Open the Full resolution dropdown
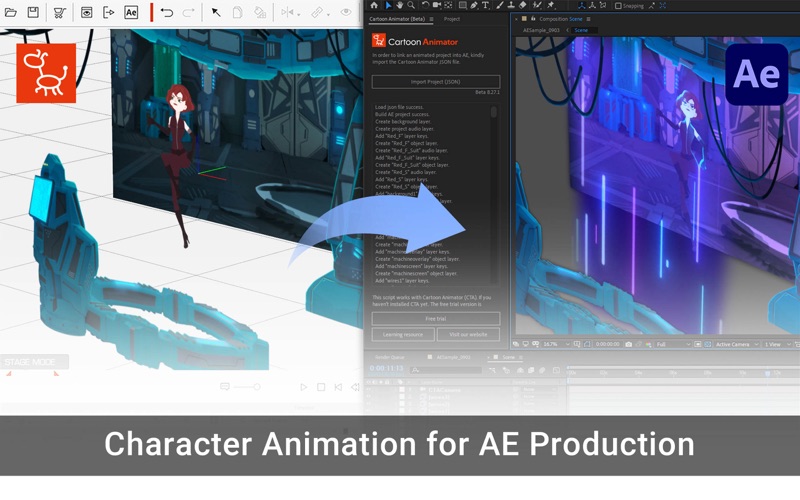Viewport: 800px width, 500px height. tap(673, 344)
